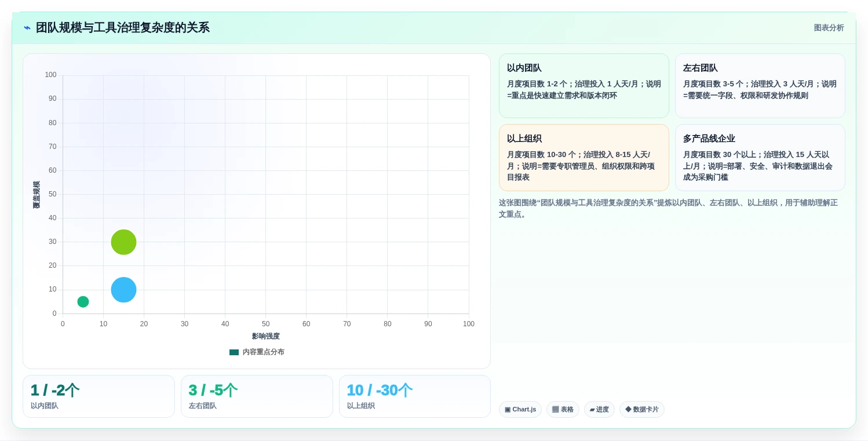Viewport: 868px width, 441px height.
Task: Click the main title 团队规模与工具治理复杂度的关系
Action: coord(123,28)
